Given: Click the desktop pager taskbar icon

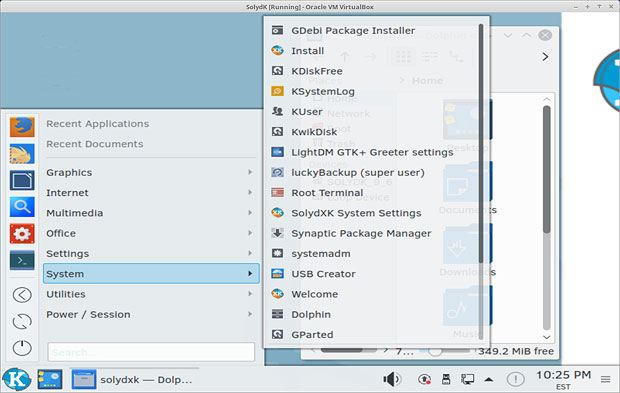Looking at the screenshot, I should point(50,379).
